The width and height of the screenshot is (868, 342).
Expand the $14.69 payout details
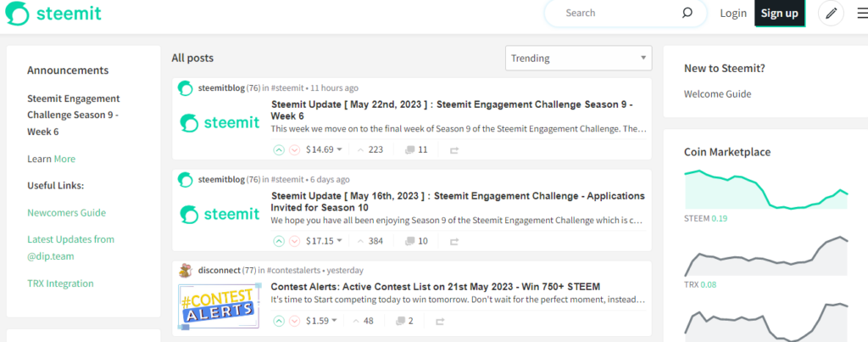coord(324,149)
